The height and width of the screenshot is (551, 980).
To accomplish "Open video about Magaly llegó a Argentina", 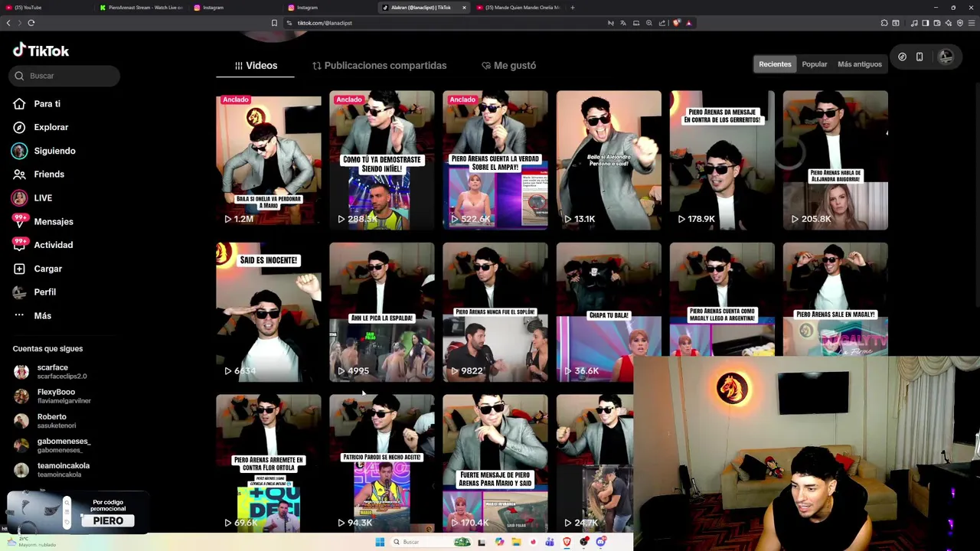I will (722, 298).
